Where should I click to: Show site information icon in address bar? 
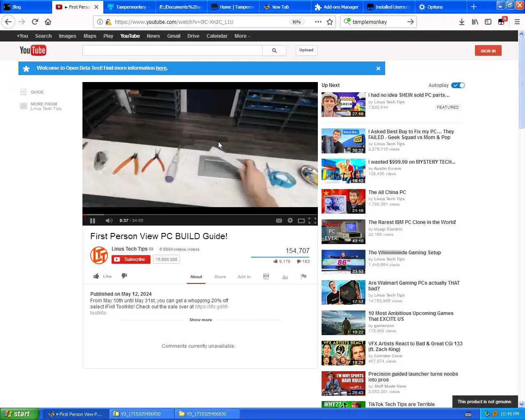pyautogui.click(x=100, y=22)
